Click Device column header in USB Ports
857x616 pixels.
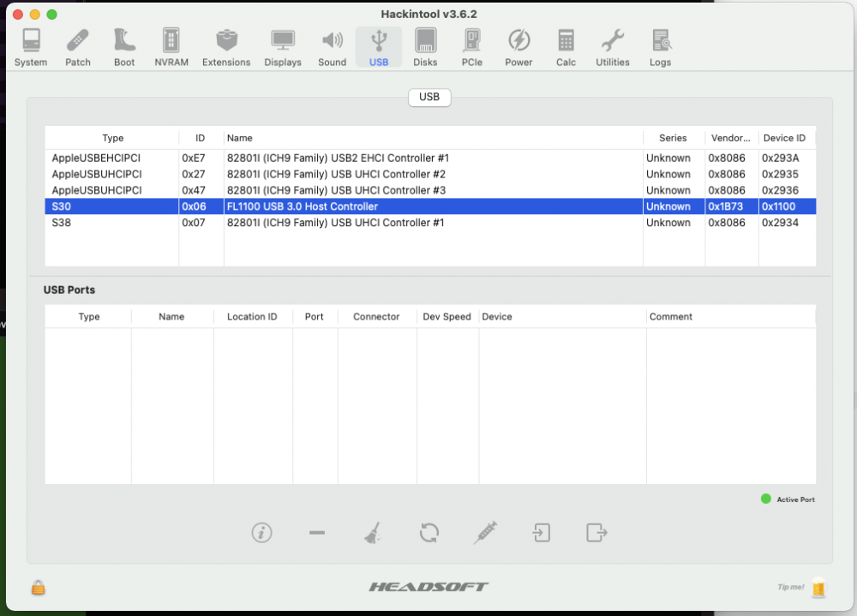pos(562,317)
